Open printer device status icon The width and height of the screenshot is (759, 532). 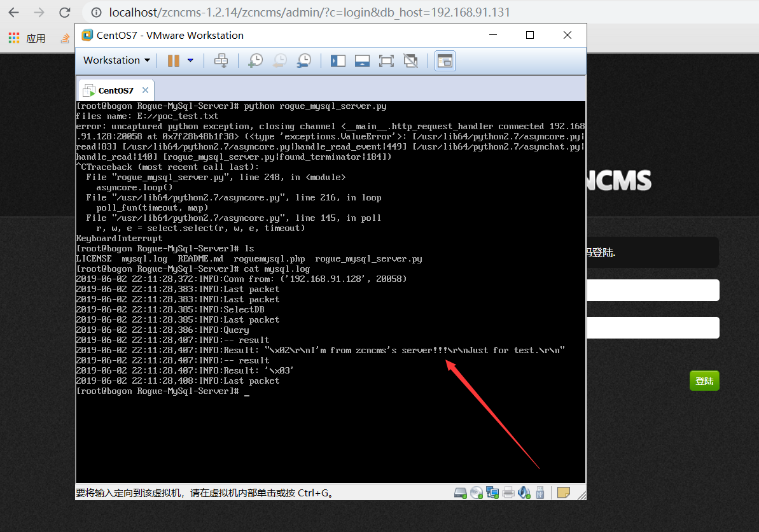click(x=508, y=493)
